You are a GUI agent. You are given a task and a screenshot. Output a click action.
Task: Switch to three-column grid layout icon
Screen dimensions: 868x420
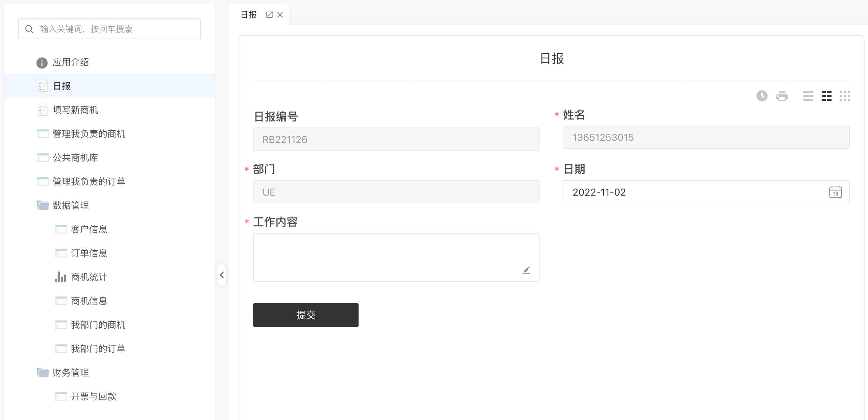coord(844,96)
